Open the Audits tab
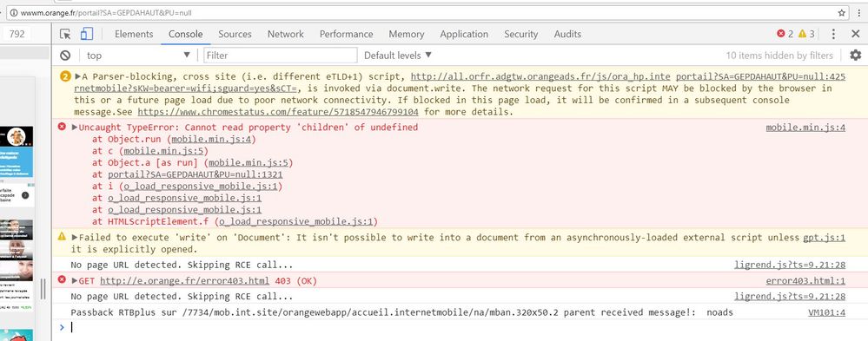 tap(567, 34)
